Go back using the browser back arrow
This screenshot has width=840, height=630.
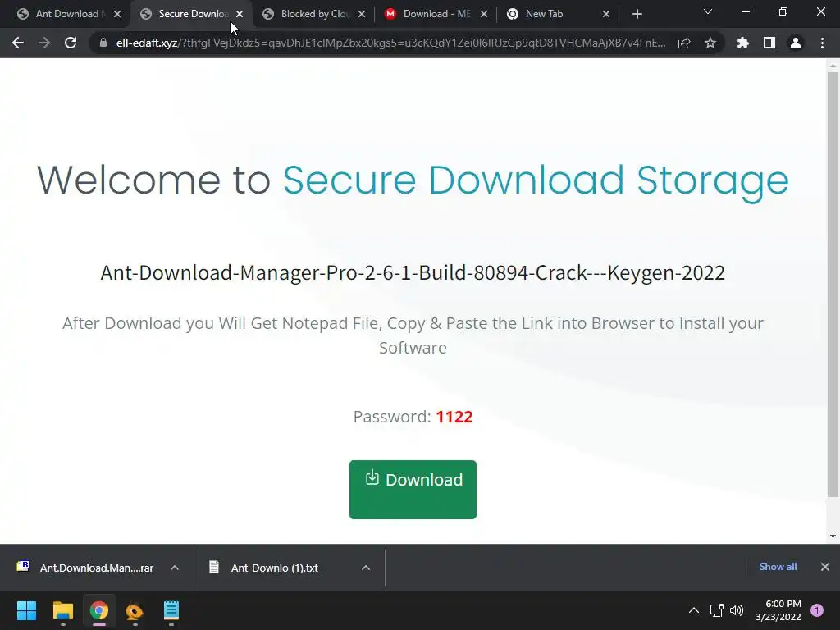point(18,43)
